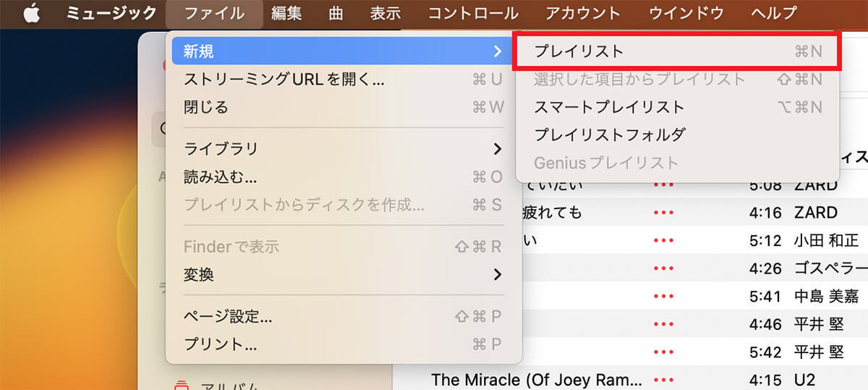Open the 曲 menu
Screen dimensions: 868x390
(336, 13)
